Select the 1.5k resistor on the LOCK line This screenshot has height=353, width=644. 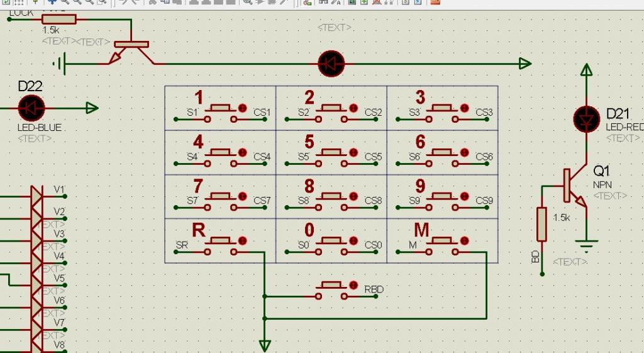(x=59, y=19)
